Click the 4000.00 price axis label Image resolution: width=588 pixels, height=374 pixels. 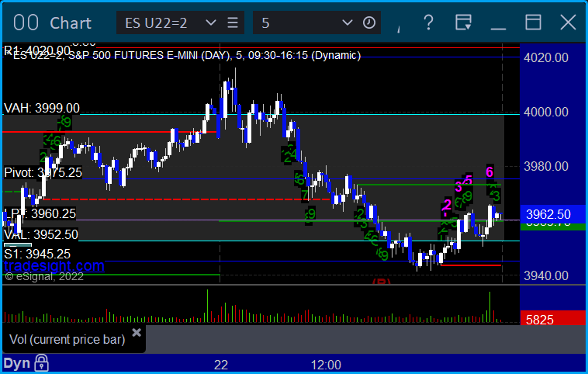(x=546, y=112)
